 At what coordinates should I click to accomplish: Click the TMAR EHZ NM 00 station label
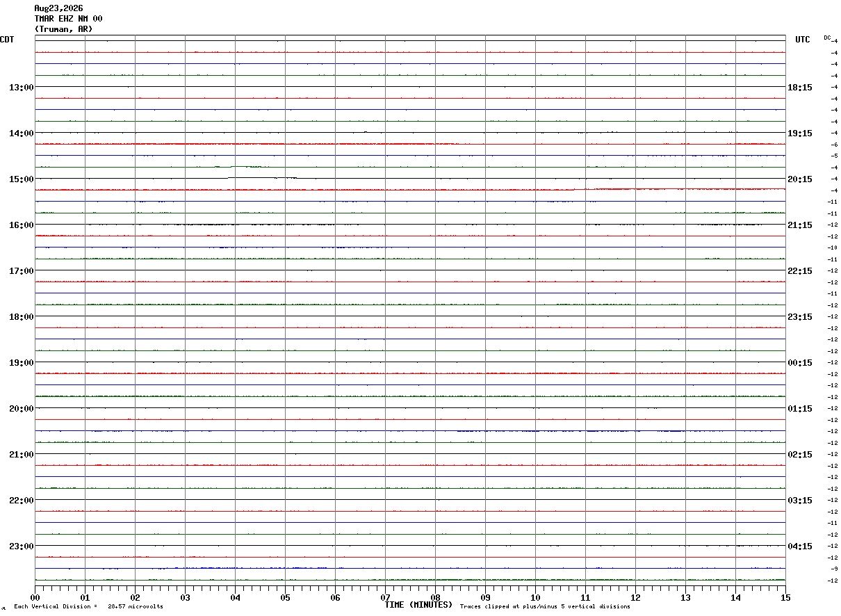coord(68,19)
